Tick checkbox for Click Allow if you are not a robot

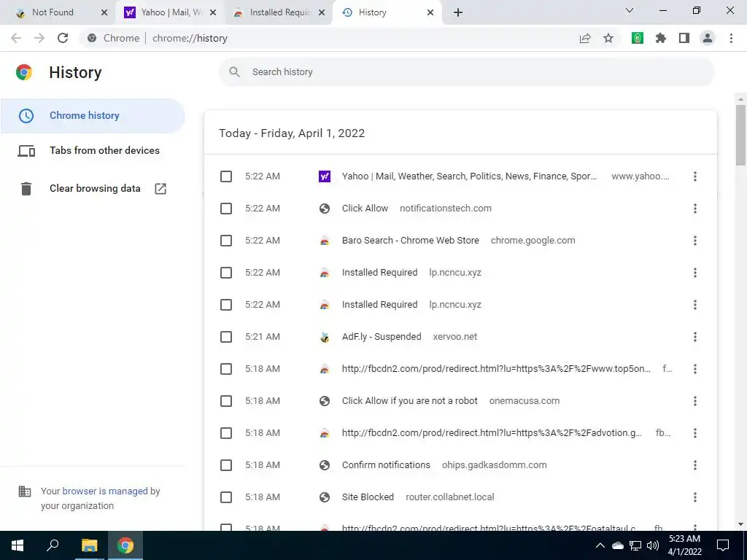tap(226, 401)
